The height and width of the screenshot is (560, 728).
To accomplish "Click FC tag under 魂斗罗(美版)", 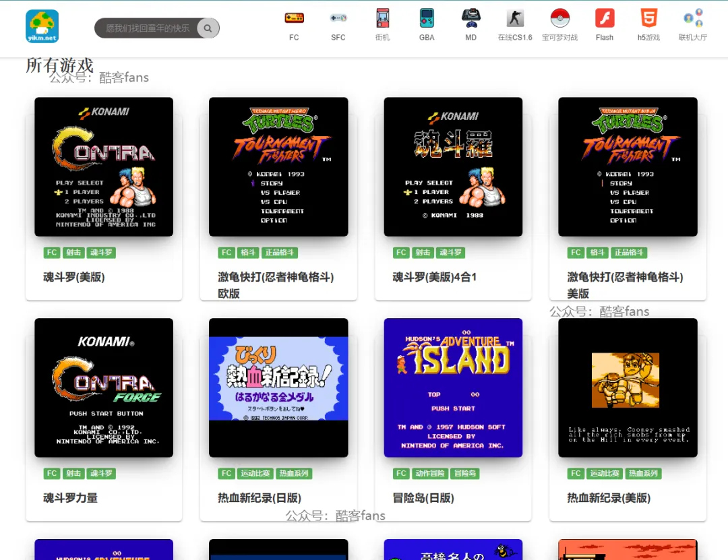I will point(51,253).
